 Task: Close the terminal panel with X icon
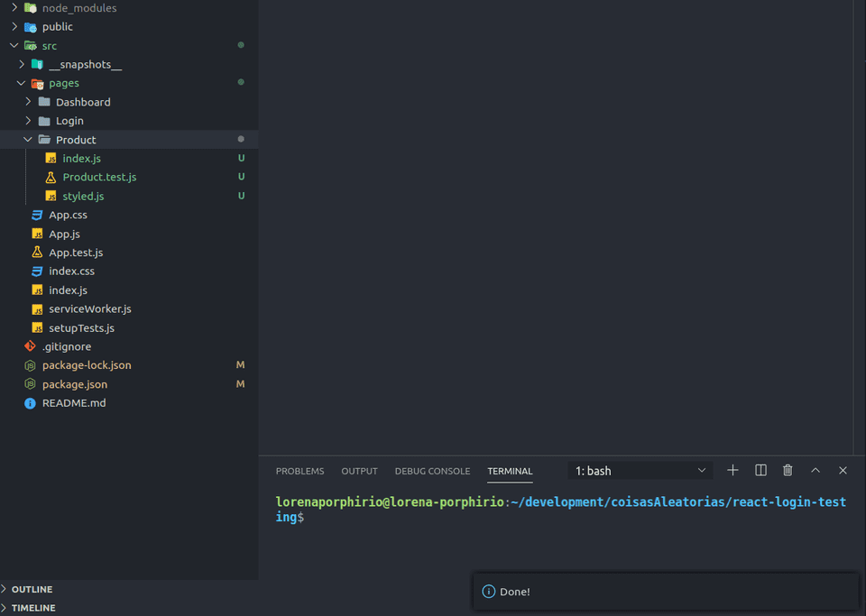tap(843, 471)
